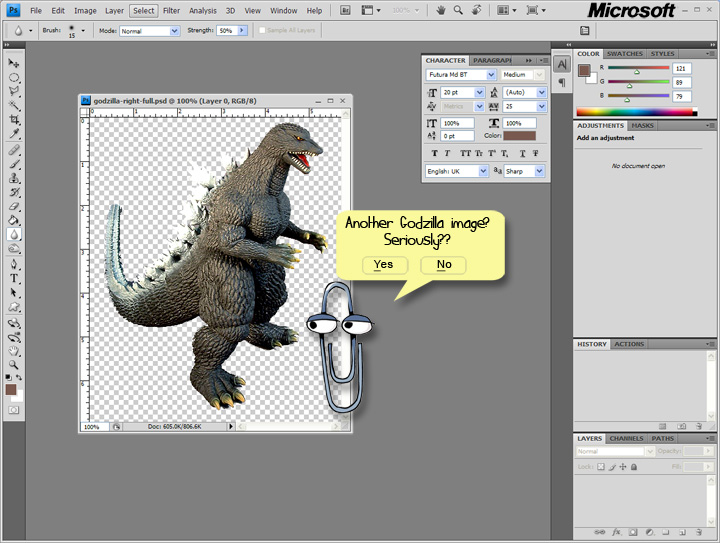
Task: Click the layer style fx icon
Action: coord(617,532)
